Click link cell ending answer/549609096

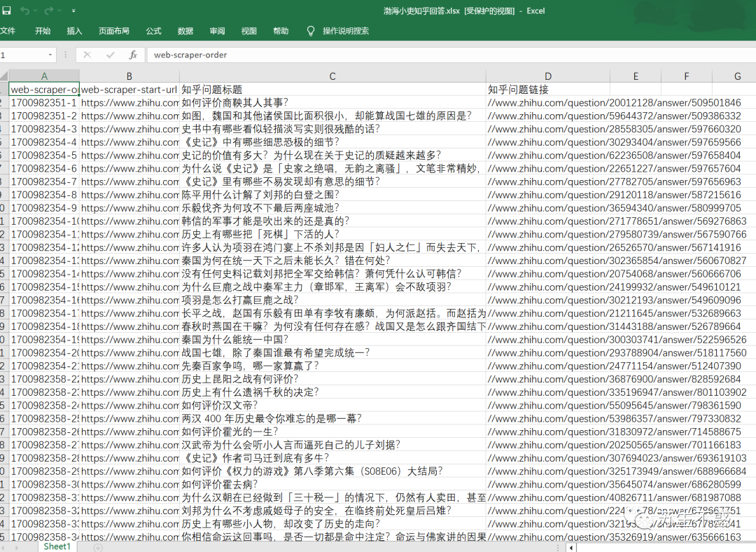coord(615,300)
